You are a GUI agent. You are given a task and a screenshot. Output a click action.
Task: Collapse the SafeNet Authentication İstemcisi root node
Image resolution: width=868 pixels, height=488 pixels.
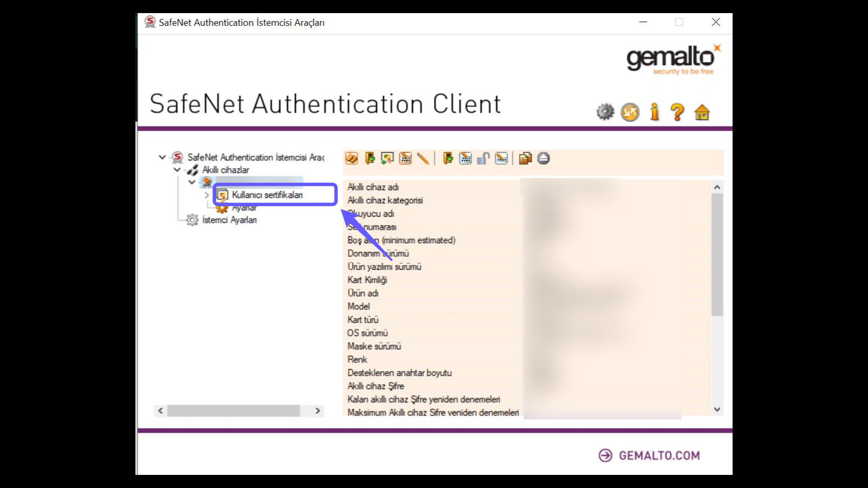(162, 157)
